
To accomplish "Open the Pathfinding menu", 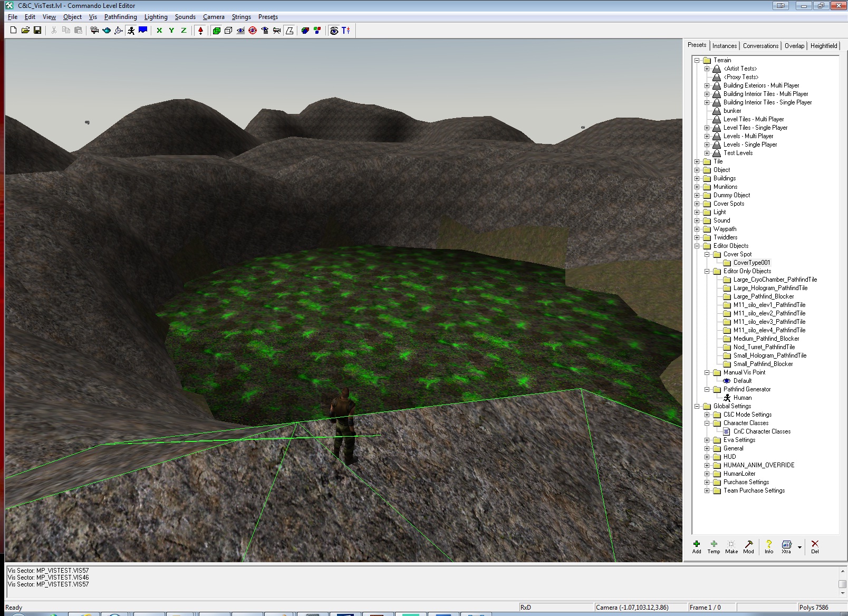I will tap(120, 17).
